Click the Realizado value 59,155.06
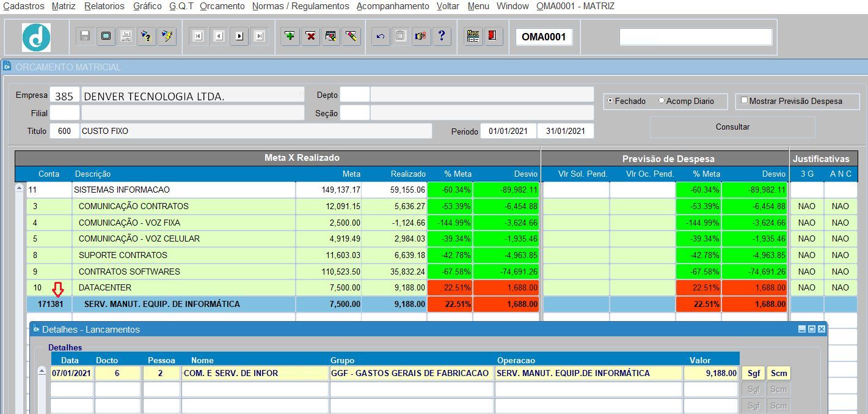The width and height of the screenshot is (868, 414). (x=394, y=190)
